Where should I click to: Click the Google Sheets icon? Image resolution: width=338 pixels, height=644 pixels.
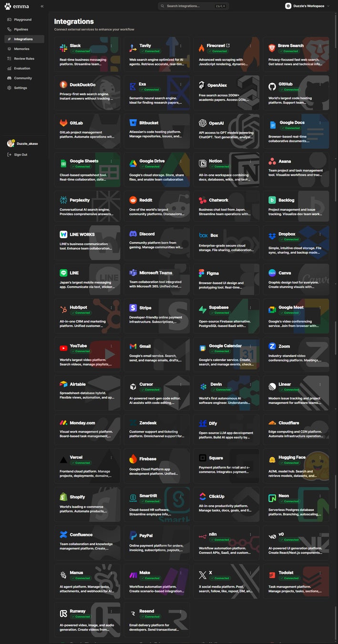pyautogui.click(x=63, y=164)
